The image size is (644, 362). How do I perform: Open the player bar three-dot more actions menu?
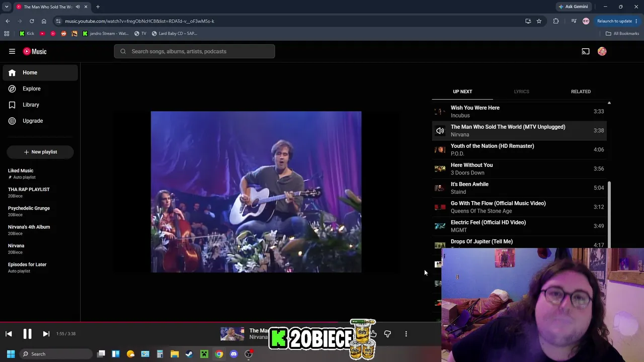point(406,334)
